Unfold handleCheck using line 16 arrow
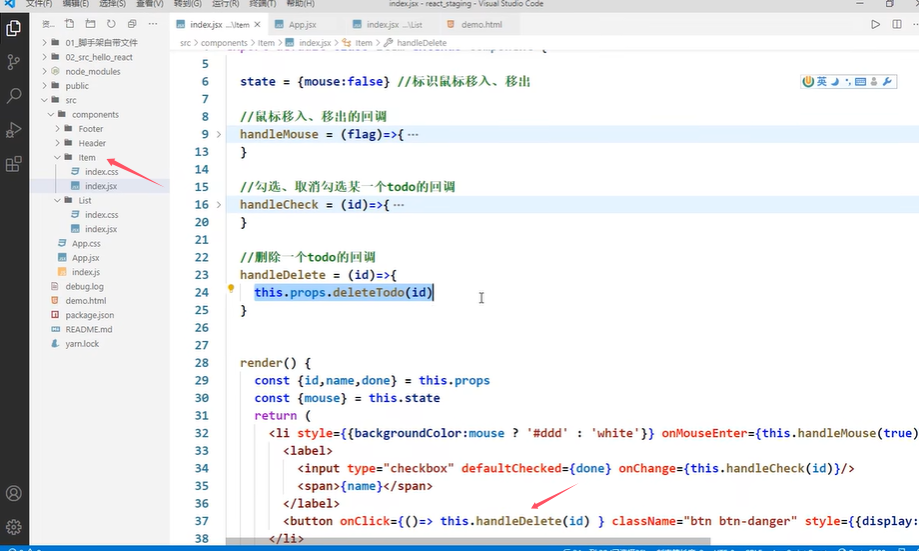This screenshot has height=551, width=919. click(219, 205)
